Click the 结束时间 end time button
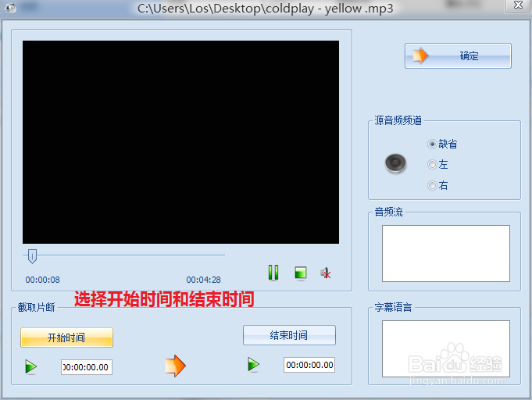This screenshot has height=400, width=532. pyautogui.click(x=289, y=335)
